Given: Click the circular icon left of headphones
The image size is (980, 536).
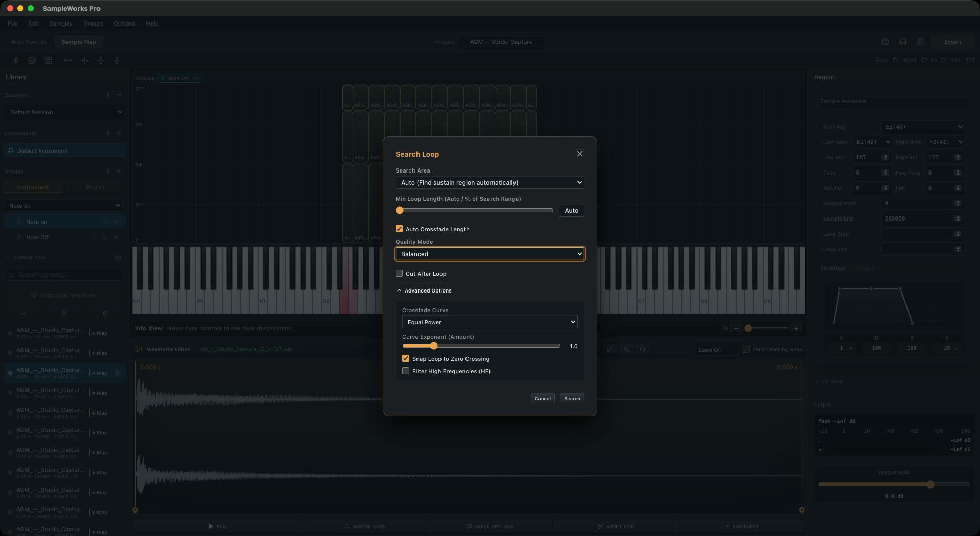Looking at the screenshot, I should [x=885, y=42].
